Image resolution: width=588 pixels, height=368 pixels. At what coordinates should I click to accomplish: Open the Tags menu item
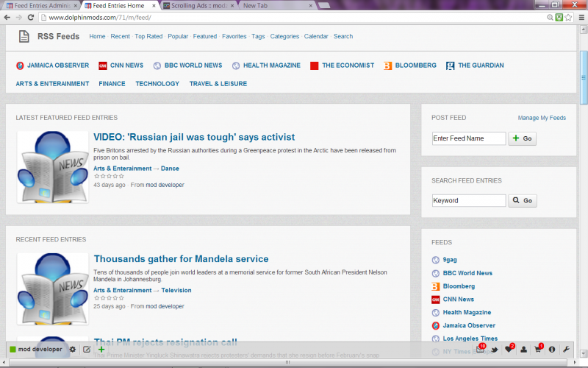coord(258,36)
